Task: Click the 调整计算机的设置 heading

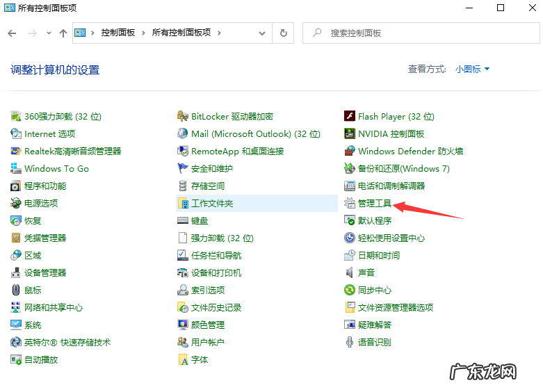Action: point(55,70)
